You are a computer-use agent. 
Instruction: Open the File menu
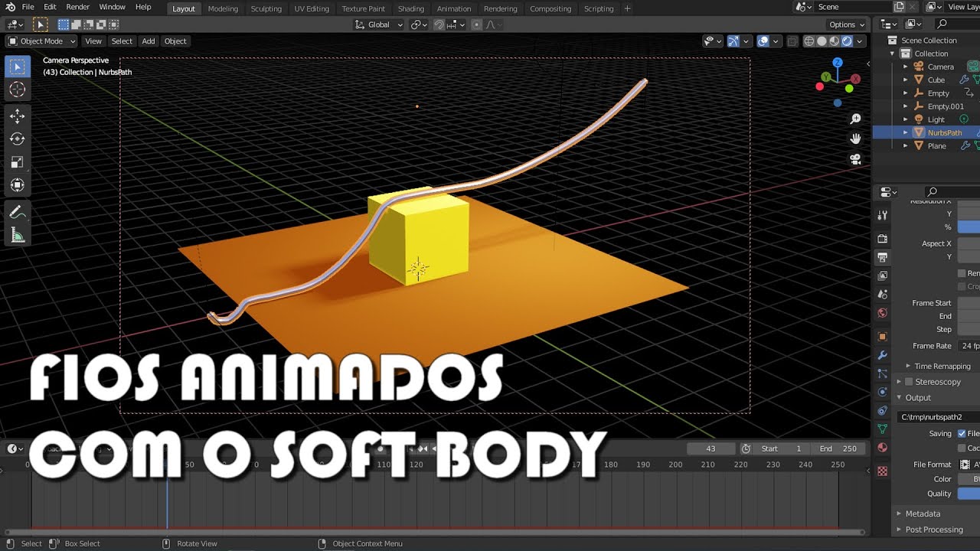28,7
